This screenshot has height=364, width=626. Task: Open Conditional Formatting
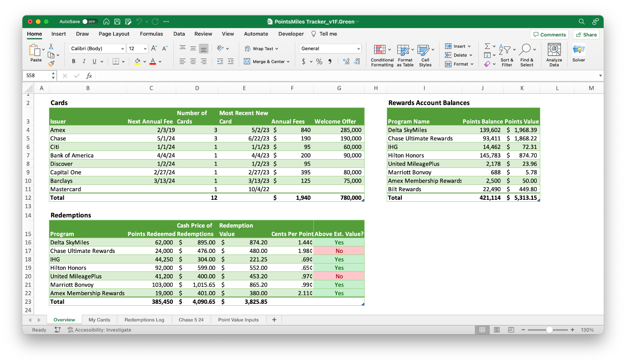point(382,56)
